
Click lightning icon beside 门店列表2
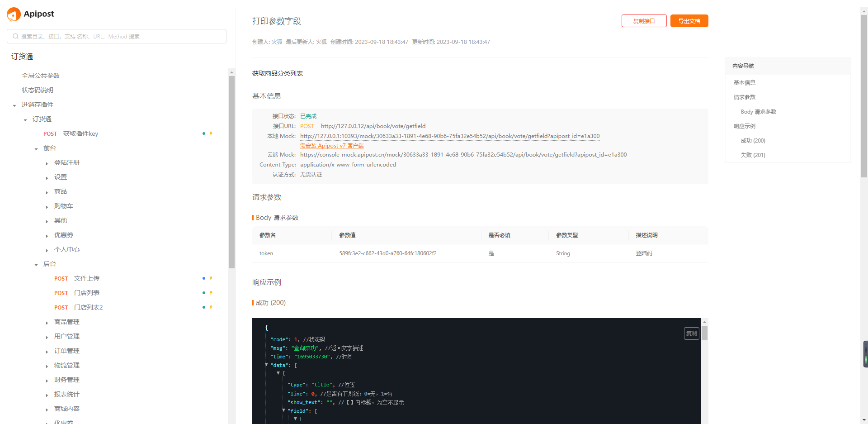(x=211, y=307)
